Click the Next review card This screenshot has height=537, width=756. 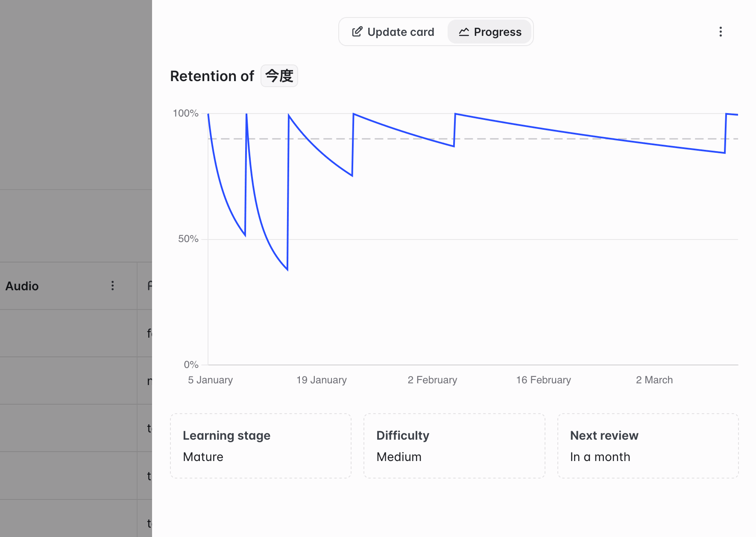point(648,446)
